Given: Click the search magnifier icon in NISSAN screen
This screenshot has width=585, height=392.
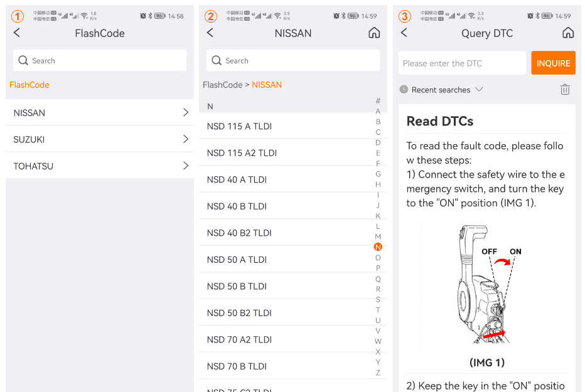Looking at the screenshot, I should tap(217, 60).
